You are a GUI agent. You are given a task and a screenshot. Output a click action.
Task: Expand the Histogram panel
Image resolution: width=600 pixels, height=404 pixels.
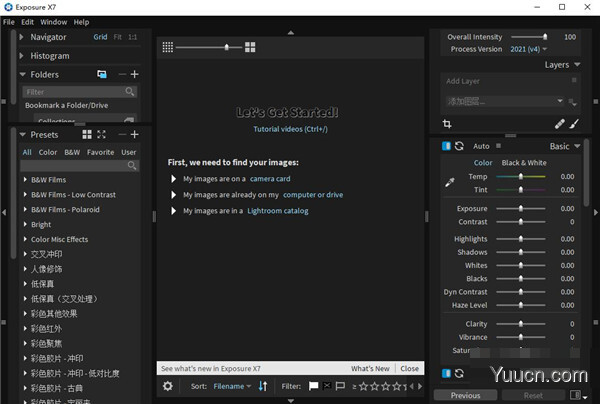pyautogui.click(x=22, y=56)
